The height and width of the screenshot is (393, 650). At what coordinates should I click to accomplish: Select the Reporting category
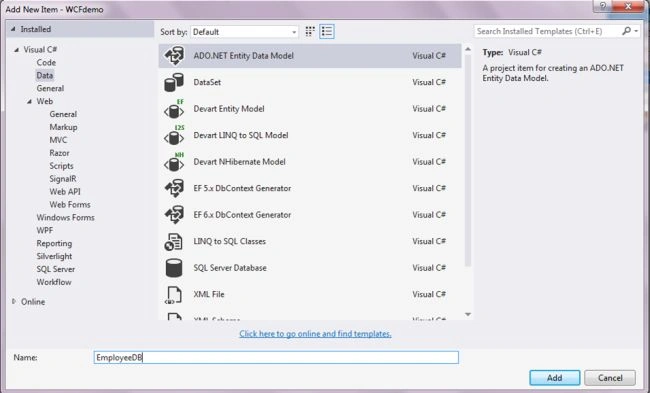(x=54, y=243)
